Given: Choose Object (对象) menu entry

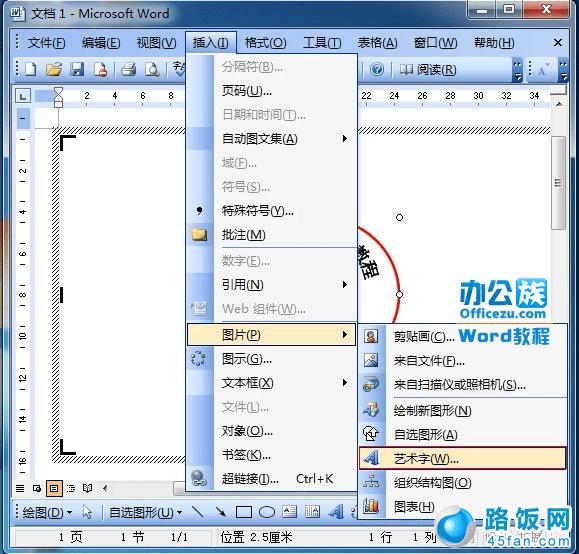Looking at the screenshot, I should tap(271, 431).
